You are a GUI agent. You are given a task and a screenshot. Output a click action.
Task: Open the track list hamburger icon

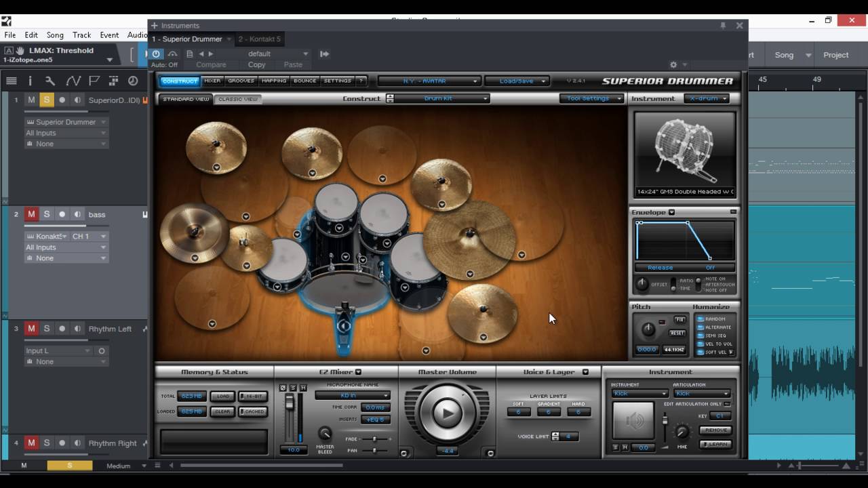click(12, 81)
